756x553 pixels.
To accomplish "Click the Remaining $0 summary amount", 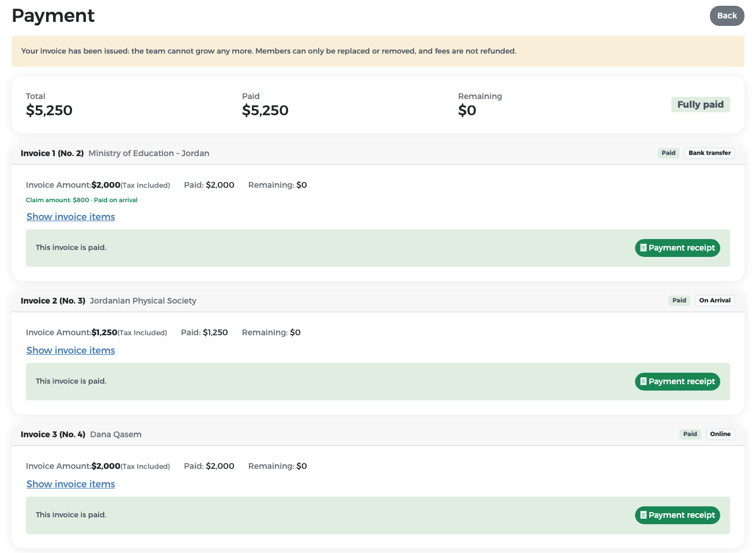I will (x=467, y=111).
